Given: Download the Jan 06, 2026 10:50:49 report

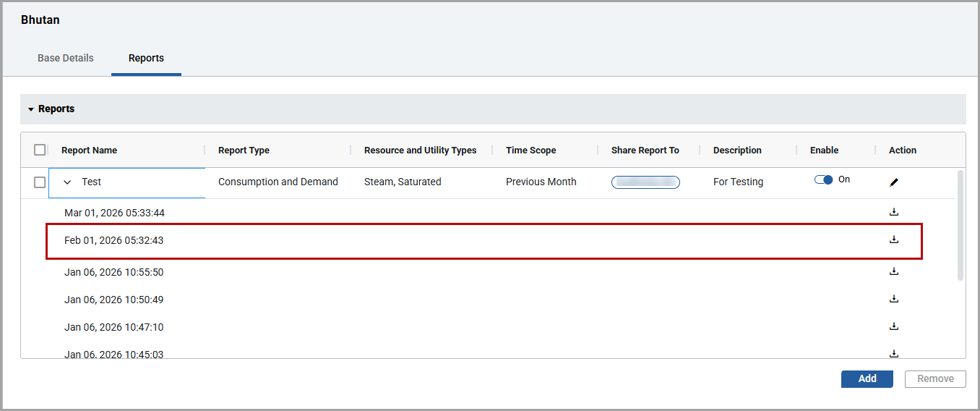Looking at the screenshot, I should tap(894, 299).
